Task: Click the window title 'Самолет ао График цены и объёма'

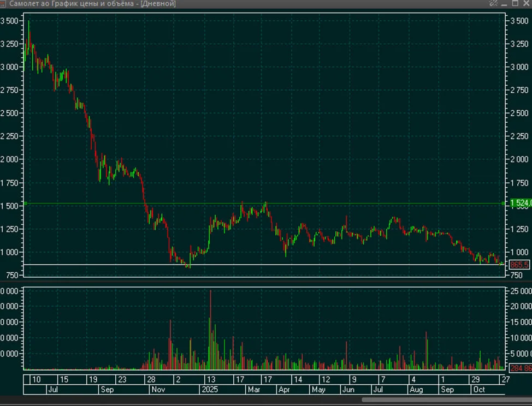Action: (x=72, y=4)
